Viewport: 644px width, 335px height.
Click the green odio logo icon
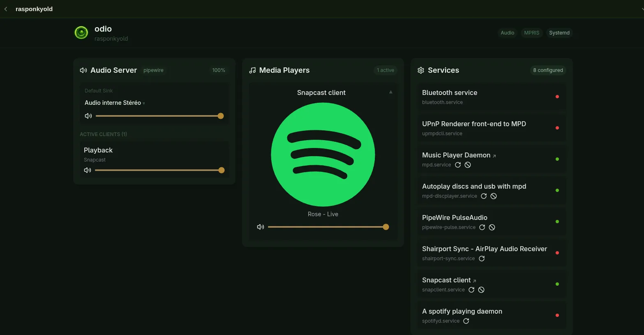(81, 32)
